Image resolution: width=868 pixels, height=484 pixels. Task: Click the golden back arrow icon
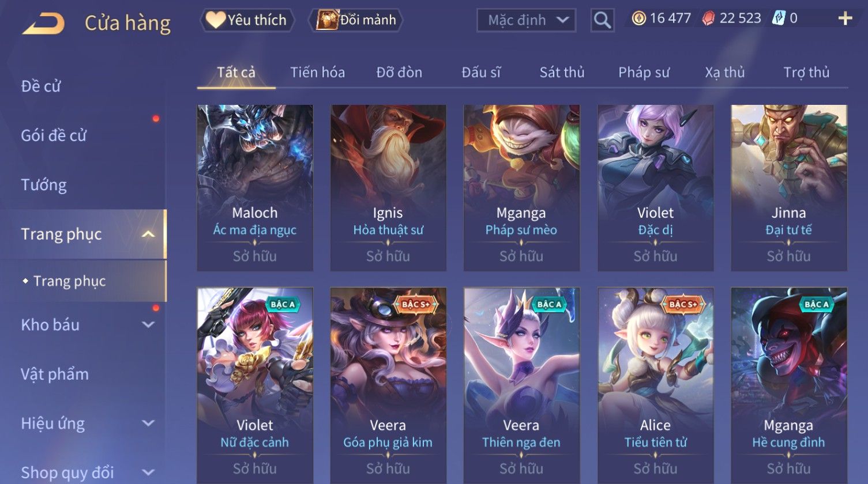(x=43, y=24)
